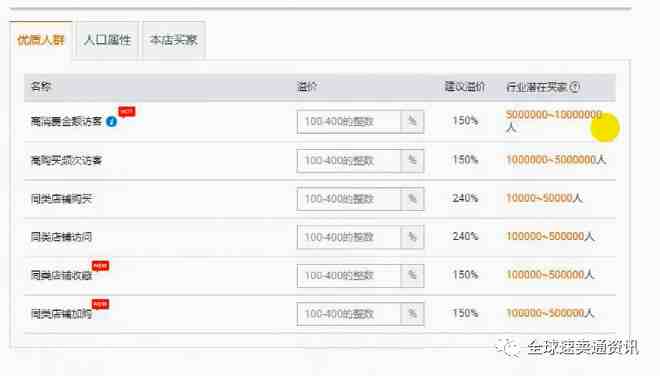Open the 人口属性 tab
Screen dimensions: 660x376
[107, 40]
